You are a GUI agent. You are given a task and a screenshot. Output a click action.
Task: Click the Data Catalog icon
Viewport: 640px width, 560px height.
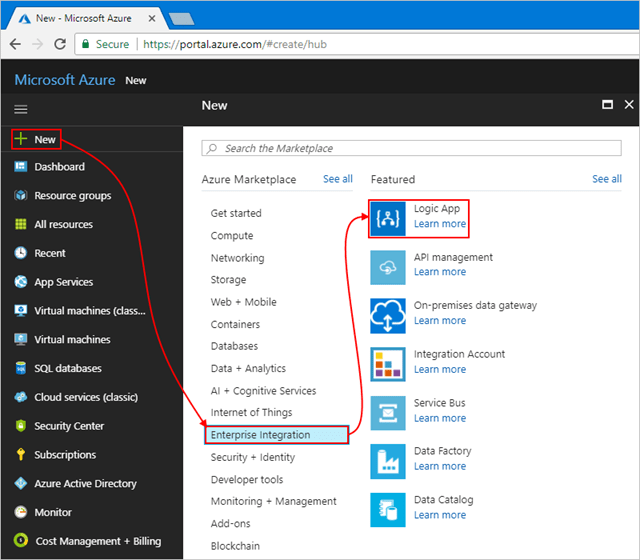(388, 510)
